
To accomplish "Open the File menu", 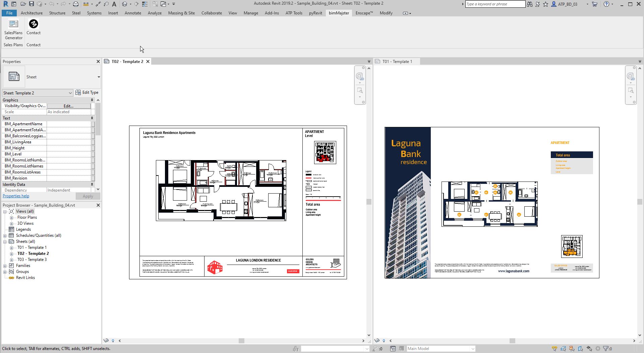I will click(x=9, y=13).
